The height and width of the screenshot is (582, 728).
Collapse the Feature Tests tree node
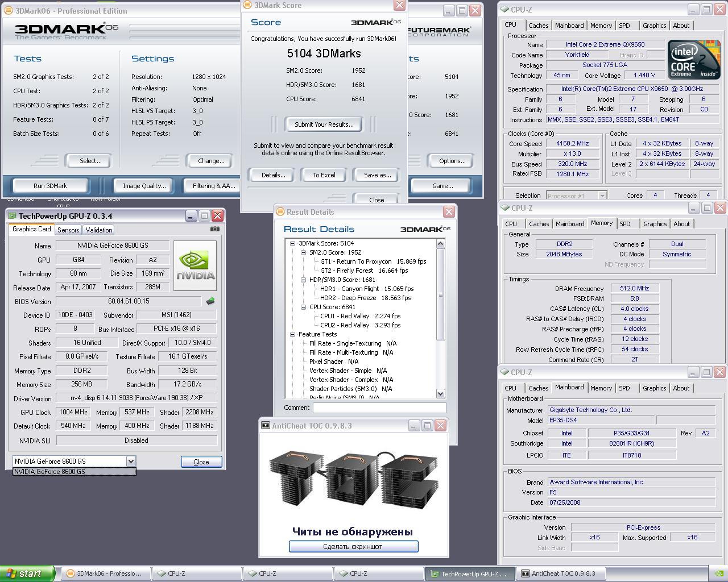[292, 334]
